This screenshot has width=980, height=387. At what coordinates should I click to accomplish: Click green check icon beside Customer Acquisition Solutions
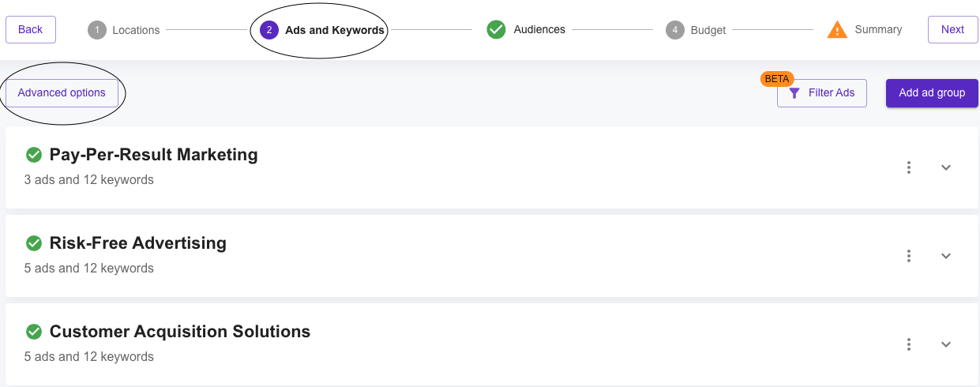click(33, 332)
